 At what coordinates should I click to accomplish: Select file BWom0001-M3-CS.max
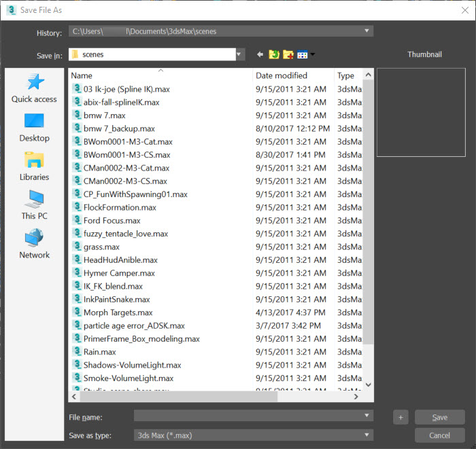pyautogui.click(x=127, y=155)
